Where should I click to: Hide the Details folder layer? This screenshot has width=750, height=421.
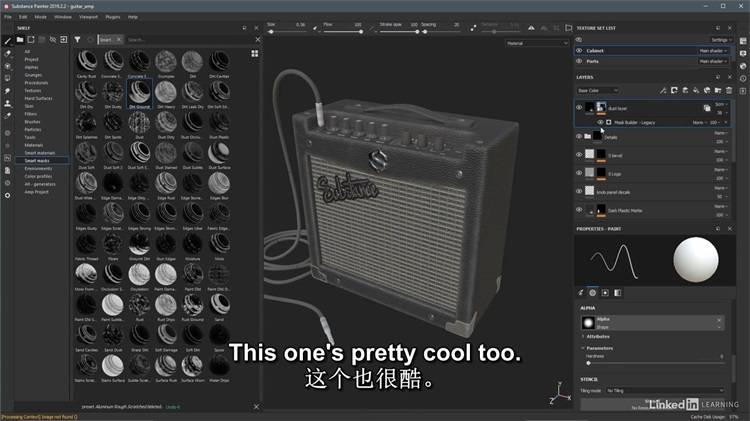click(x=579, y=137)
